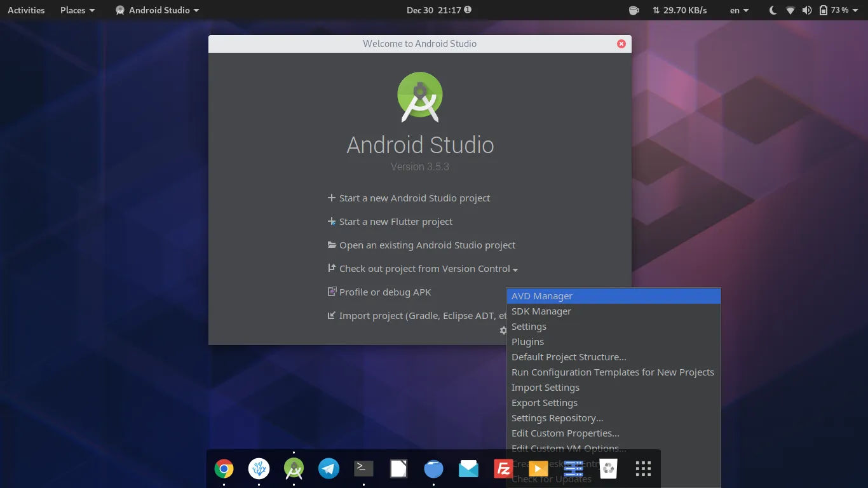Image resolution: width=868 pixels, height=488 pixels.
Task: Open the mail client in the dock
Action: pos(468,469)
